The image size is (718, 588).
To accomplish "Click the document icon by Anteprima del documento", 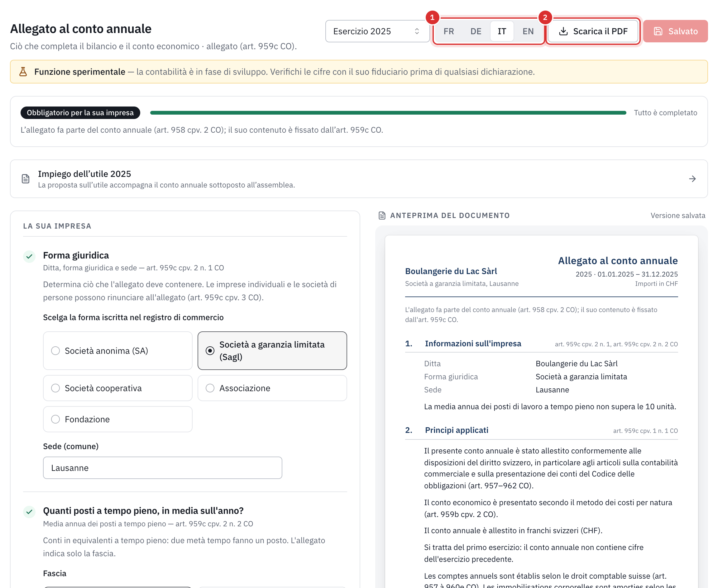I will [x=382, y=216].
